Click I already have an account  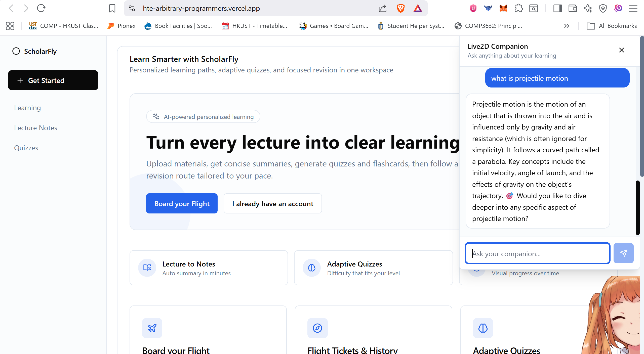pos(273,203)
